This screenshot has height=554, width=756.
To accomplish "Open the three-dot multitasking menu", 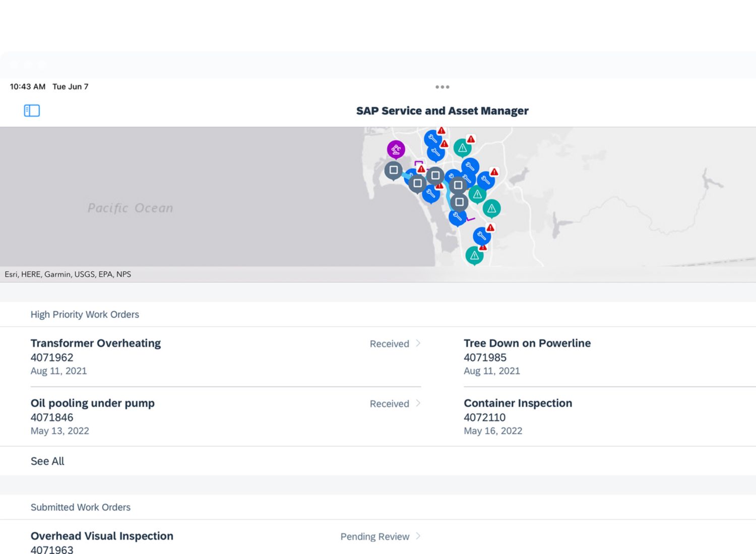I will pyautogui.click(x=442, y=87).
